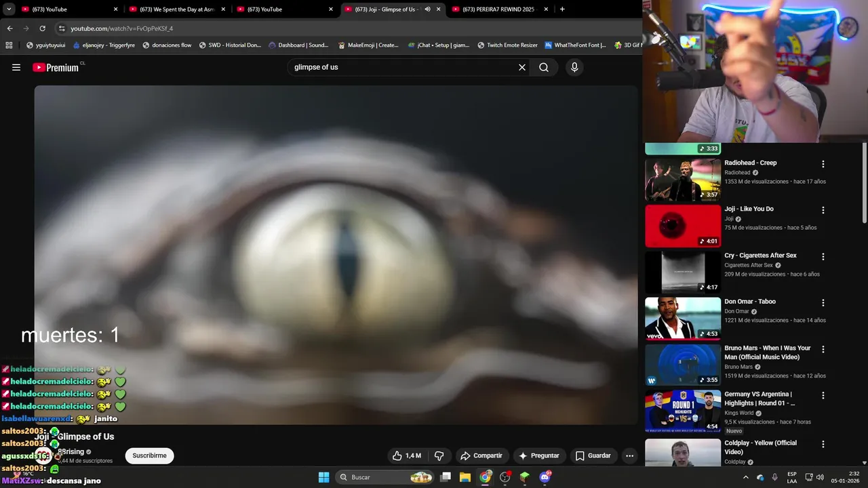Open options menu for Coldplay - Yellow

pyautogui.click(x=823, y=444)
